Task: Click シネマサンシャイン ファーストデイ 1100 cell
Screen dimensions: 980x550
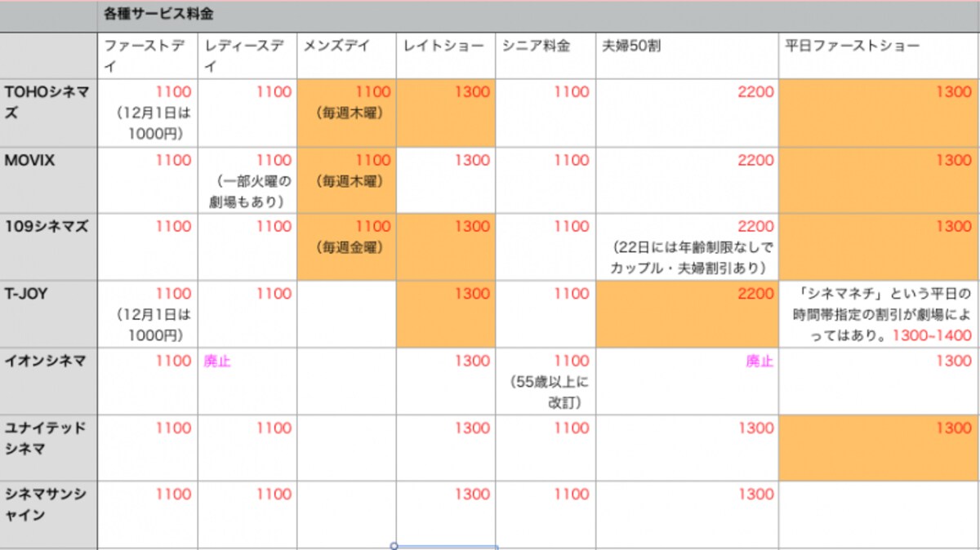Action: pyautogui.click(x=148, y=515)
